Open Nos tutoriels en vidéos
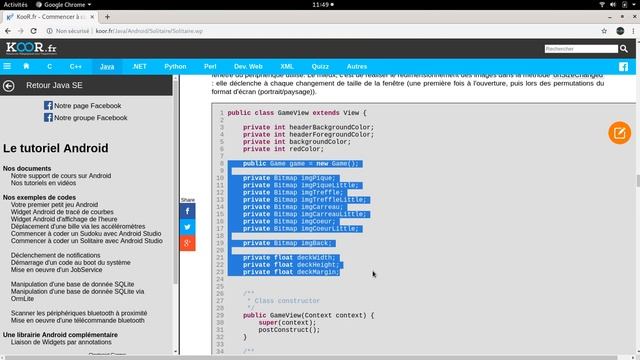Viewport: 640px width, 360px height. pos(43,183)
